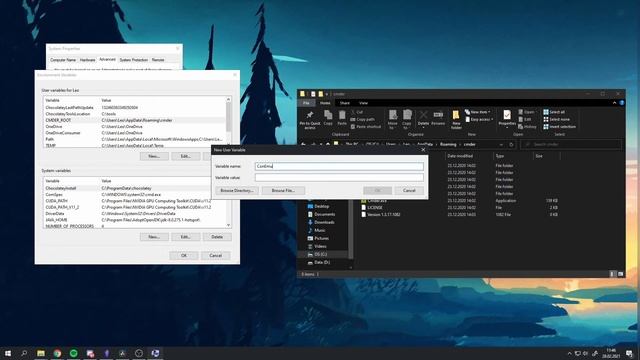Click OK in the Environment Variables window
640x360 pixels.
184,256
